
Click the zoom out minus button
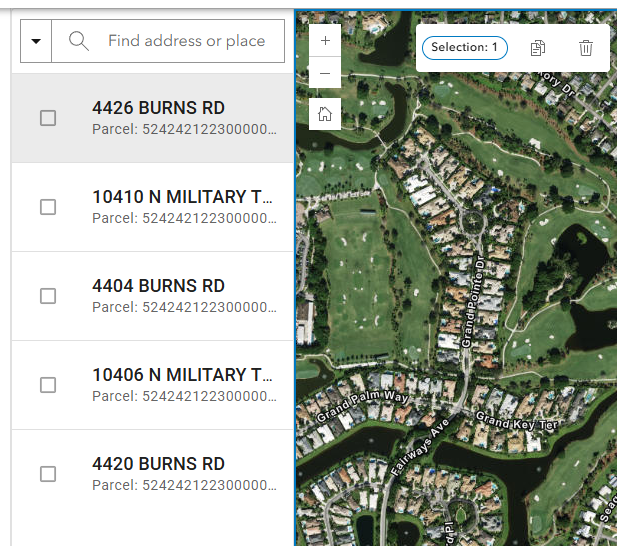tap(325, 73)
